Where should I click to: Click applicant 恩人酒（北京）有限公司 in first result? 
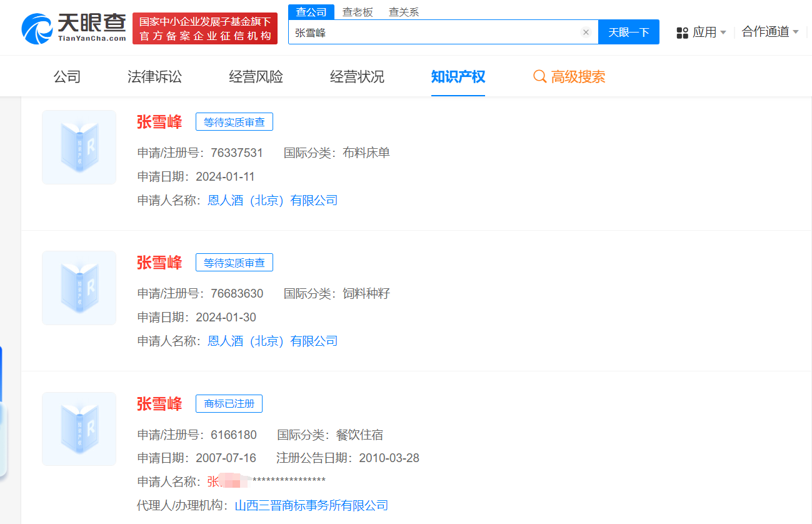[273, 201]
